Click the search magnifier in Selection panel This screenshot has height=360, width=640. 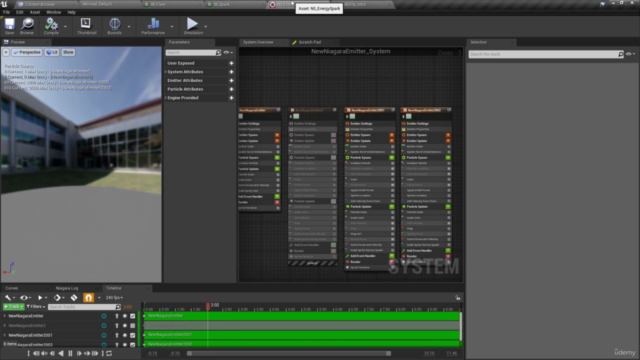[620, 54]
